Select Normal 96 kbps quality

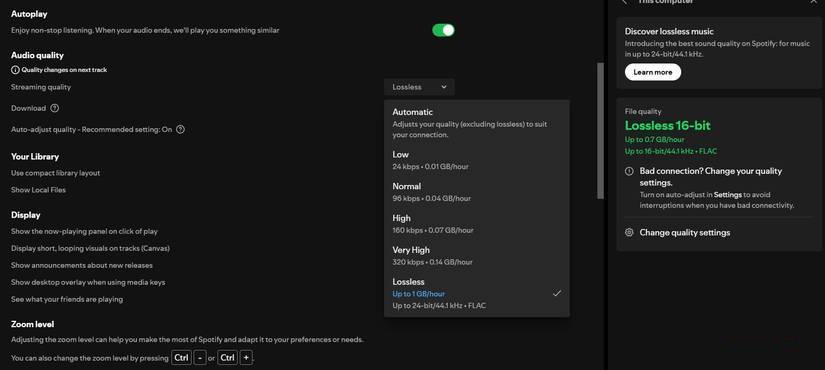[477, 192]
